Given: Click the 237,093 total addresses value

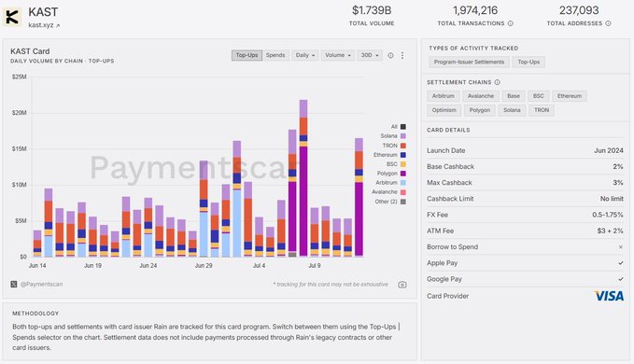Looking at the screenshot, I should (579, 10).
